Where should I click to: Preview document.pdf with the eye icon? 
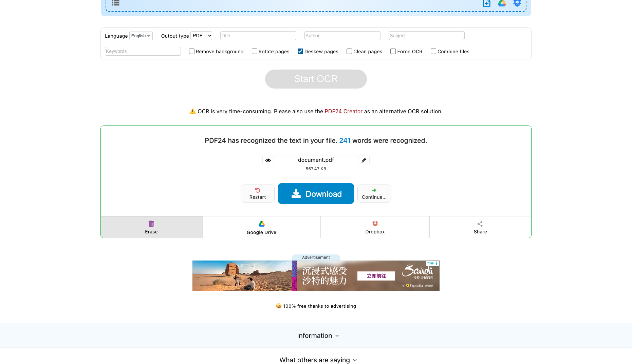pos(268,160)
